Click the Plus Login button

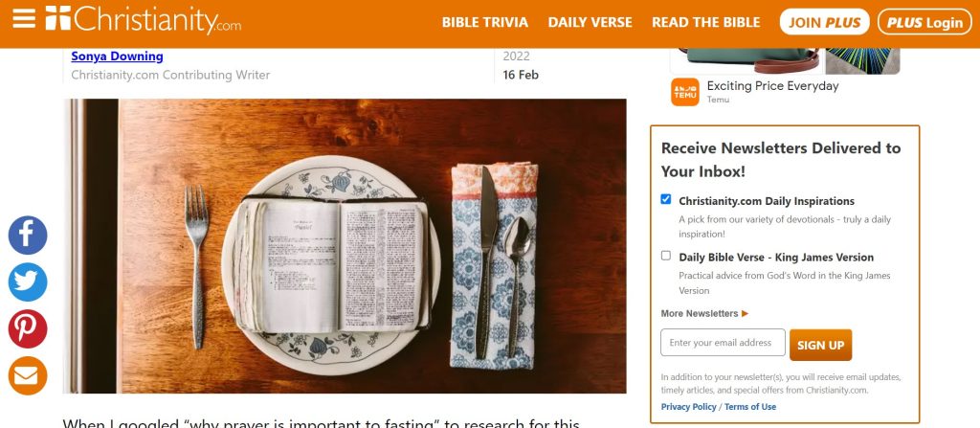pyautogui.click(x=925, y=22)
